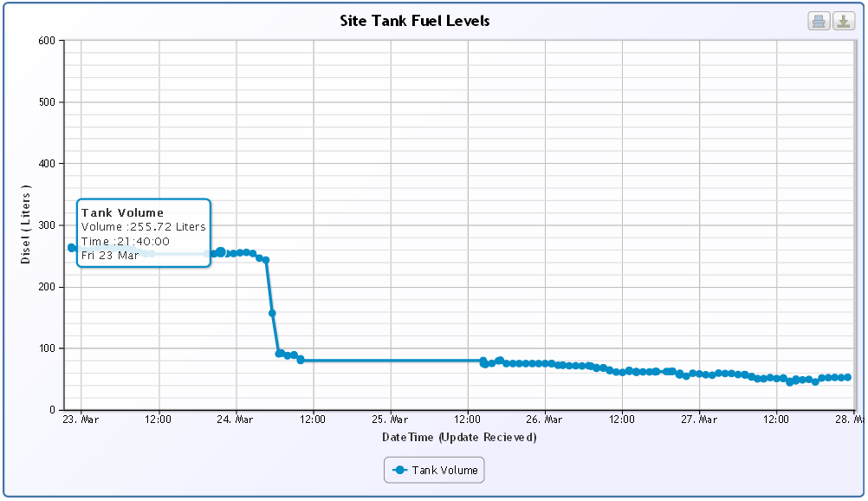Screen dimensions: 868x501
Task: Click the Site Tank Fuel Levels title
Action: 415,21
